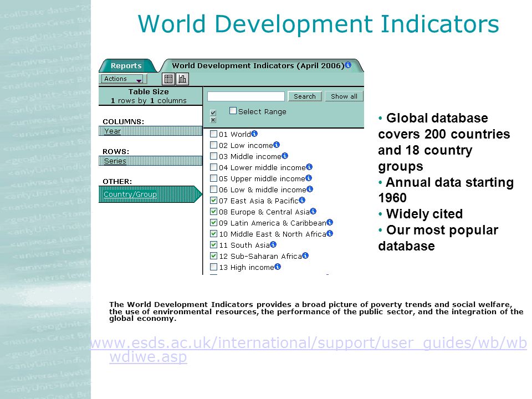The image size is (532, 399).
Task: Click the Search button
Action: (x=305, y=96)
